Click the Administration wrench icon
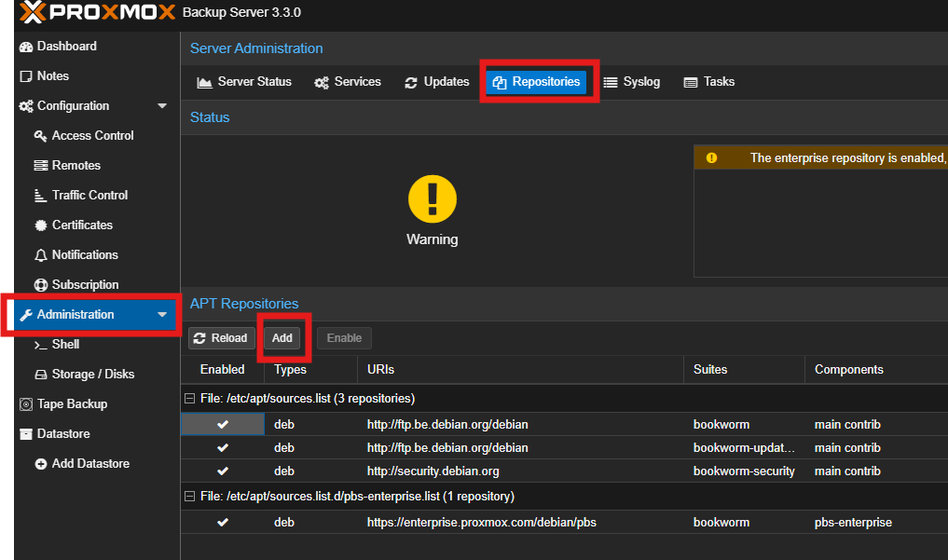 point(26,315)
